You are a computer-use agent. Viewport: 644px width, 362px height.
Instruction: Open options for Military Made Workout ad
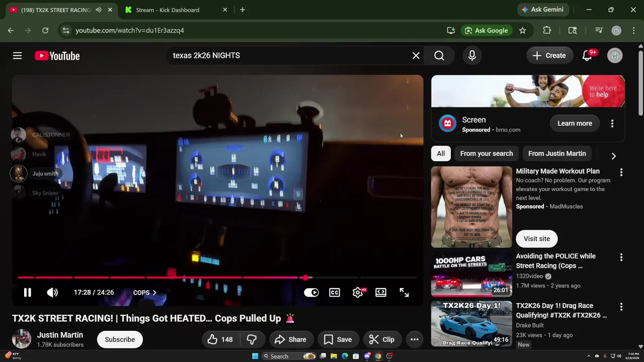[x=621, y=172]
